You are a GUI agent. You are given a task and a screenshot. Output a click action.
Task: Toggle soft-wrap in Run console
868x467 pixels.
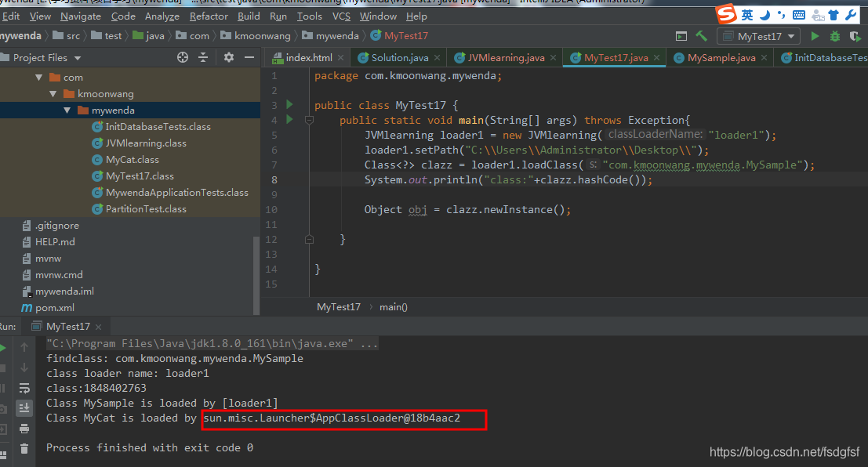[x=24, y=388]
